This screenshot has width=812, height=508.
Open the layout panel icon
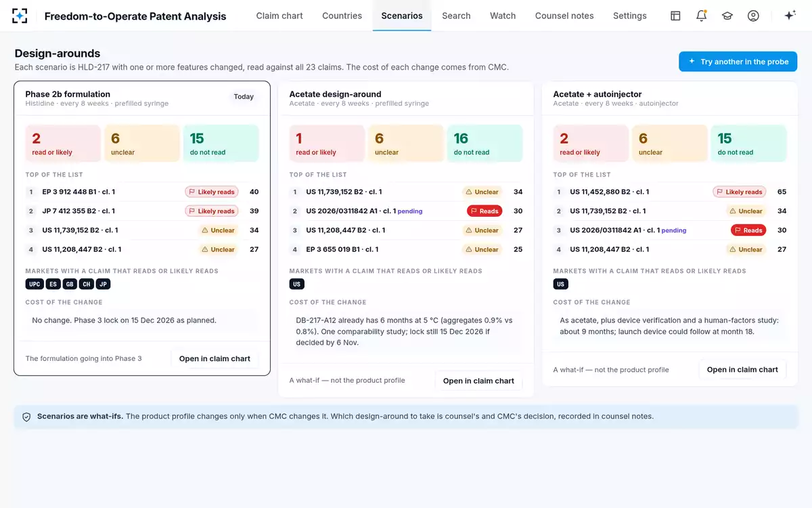click(x=675, y=16)
